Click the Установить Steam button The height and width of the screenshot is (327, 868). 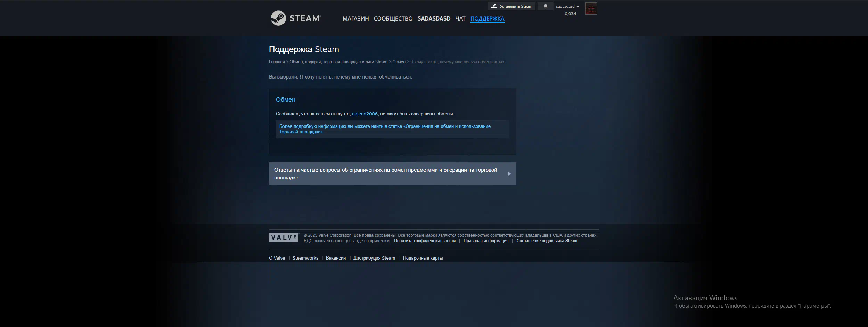pos(511,6)
